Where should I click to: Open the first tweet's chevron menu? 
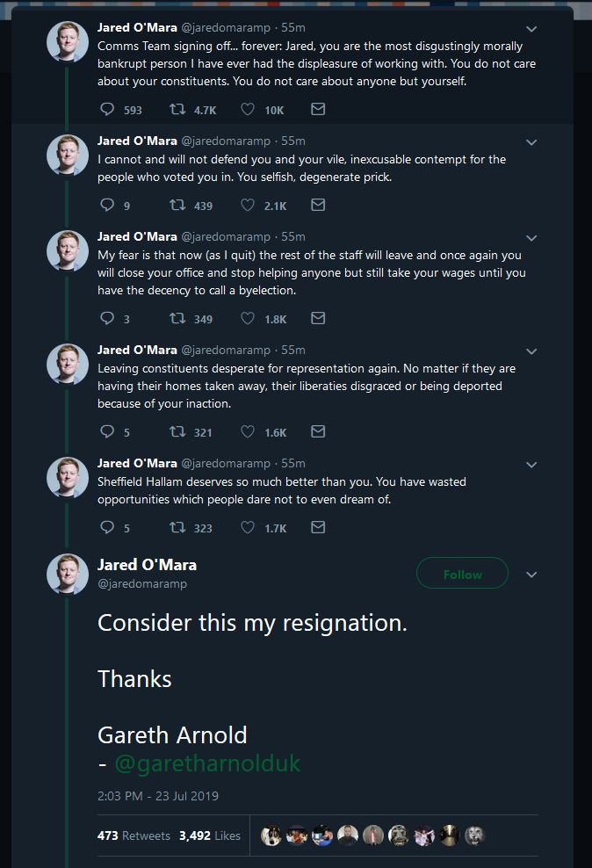click(531, 29)
